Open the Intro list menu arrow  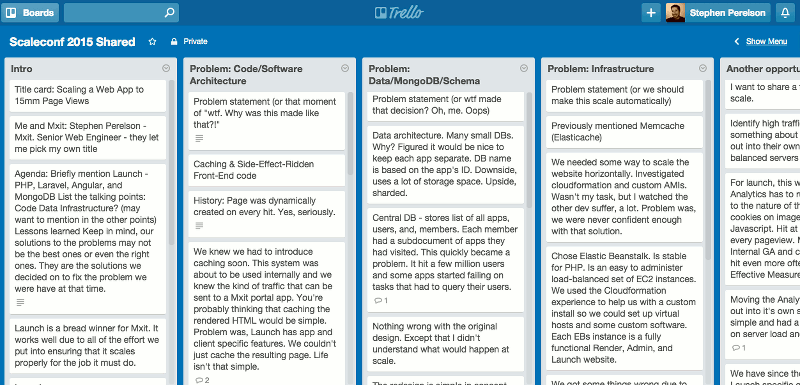[166, 68]
